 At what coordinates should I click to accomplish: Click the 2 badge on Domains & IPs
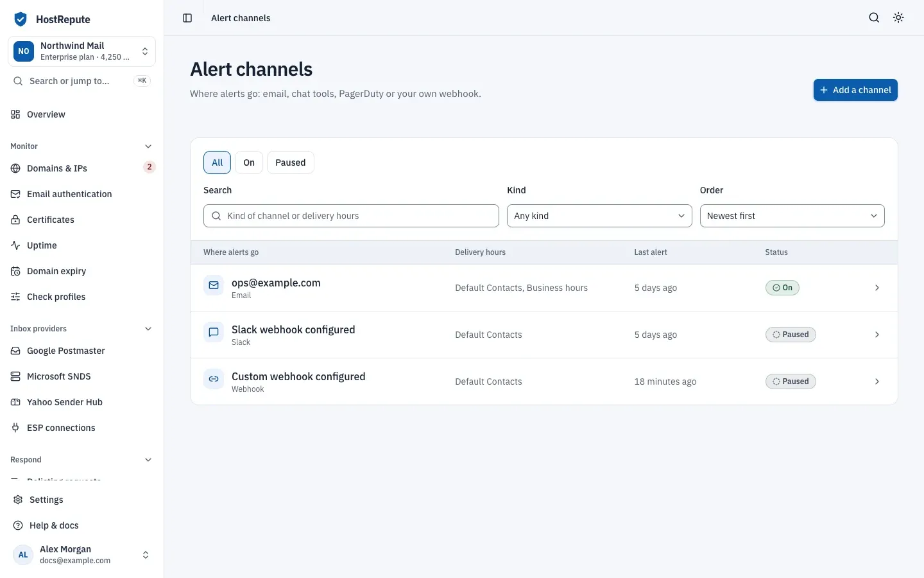coord(150,167)
